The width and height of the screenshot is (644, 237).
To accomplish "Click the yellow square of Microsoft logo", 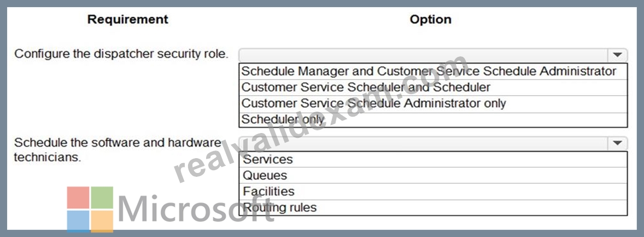I will pyautogui.click(x=102, y=222).
